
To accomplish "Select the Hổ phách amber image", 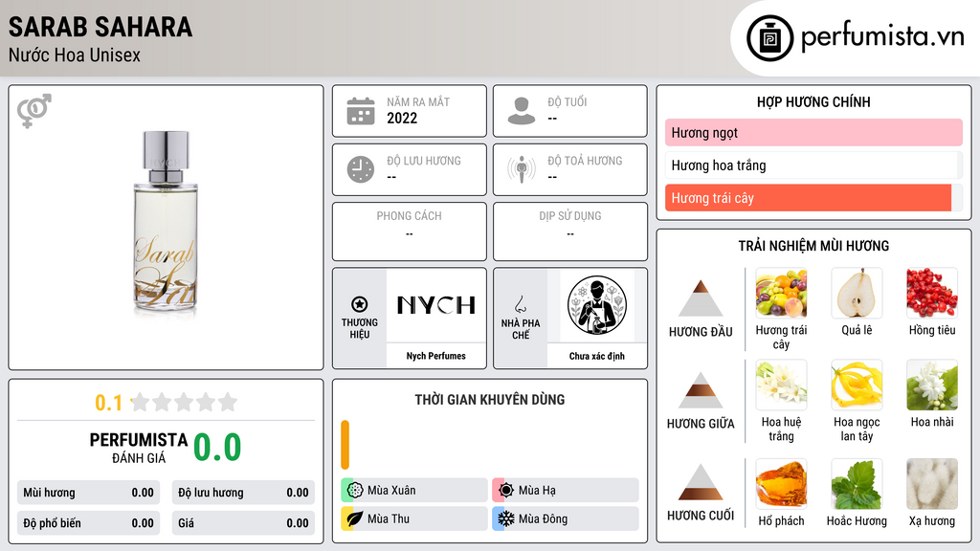I will [x=781, y=484].
